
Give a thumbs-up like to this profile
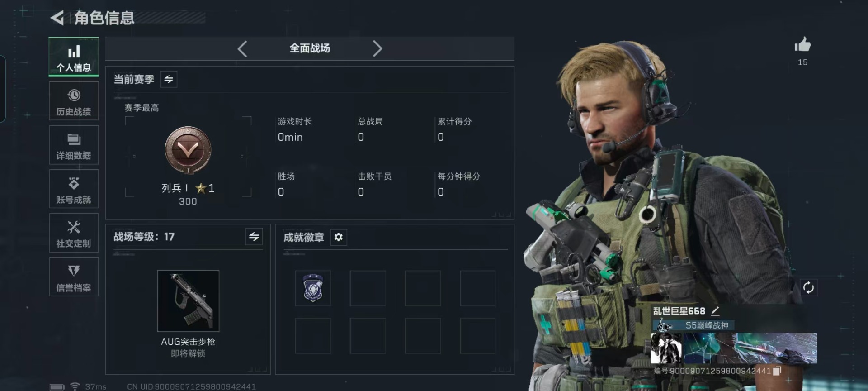click(x=802, y=45)
